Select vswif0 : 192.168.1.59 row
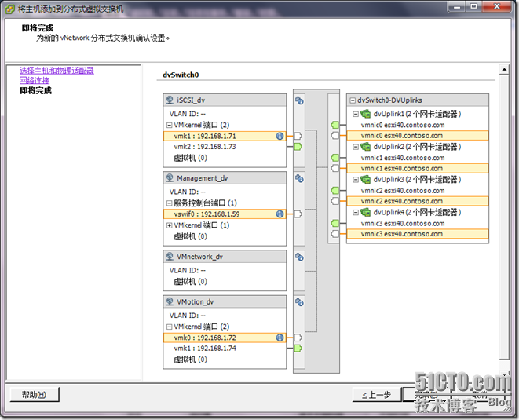The image size is (519, 420). coord(225,214)
